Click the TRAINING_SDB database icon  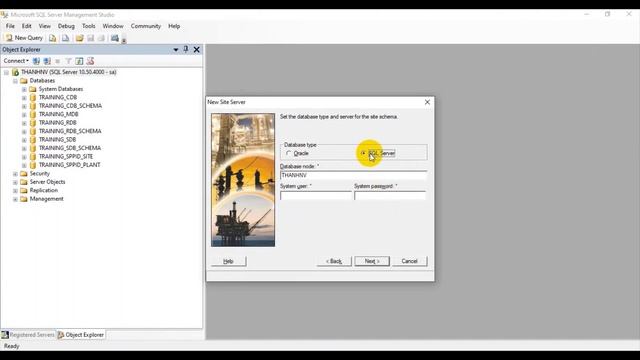click(33, 140)
